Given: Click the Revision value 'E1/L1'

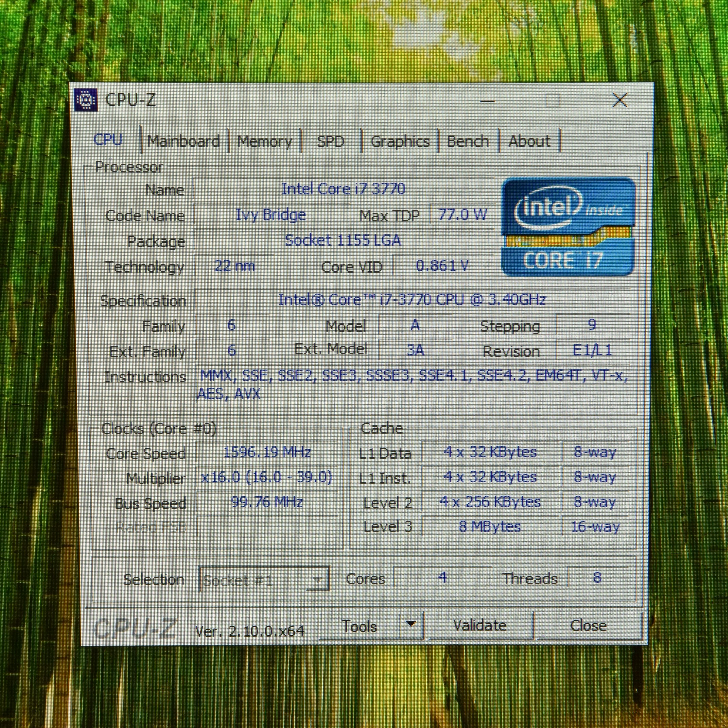Looking at the screenshot, I should (592, 350).
